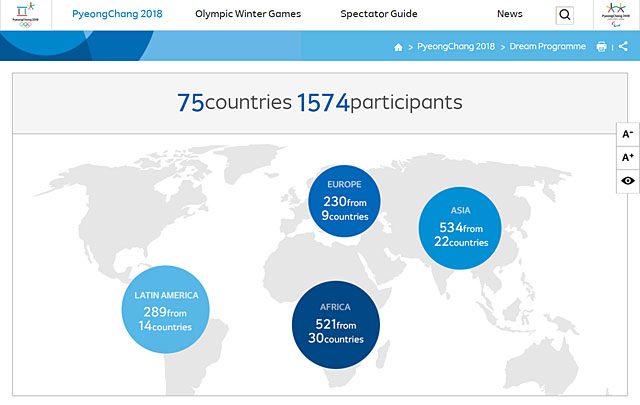This screenshot has width=640, height=405.
Task: Click the home icon in breadcrumb
Action: pyautogui.click(x=398, y=47)
